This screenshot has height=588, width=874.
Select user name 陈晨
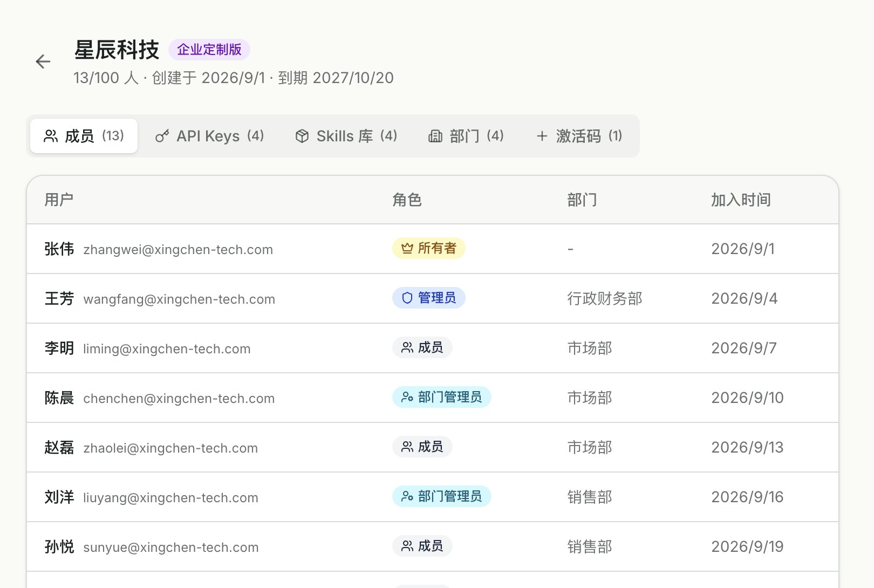59,398
